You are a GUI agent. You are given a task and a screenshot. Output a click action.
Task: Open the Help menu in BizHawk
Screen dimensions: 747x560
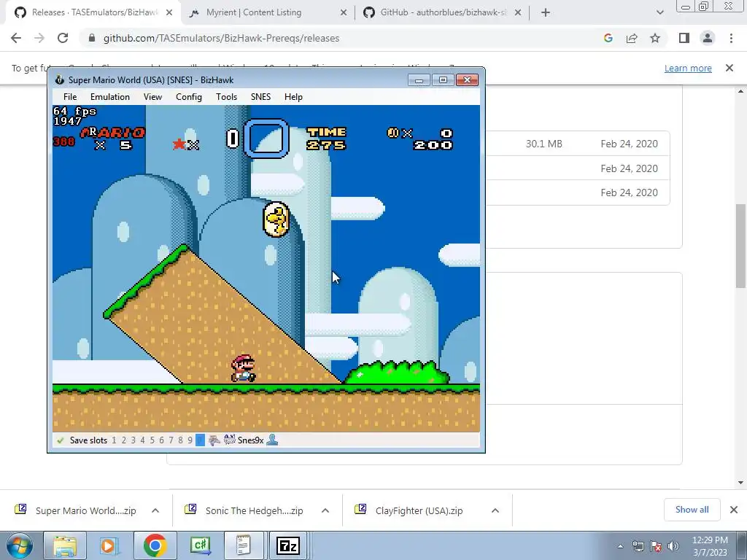click(x=293, y=97)
